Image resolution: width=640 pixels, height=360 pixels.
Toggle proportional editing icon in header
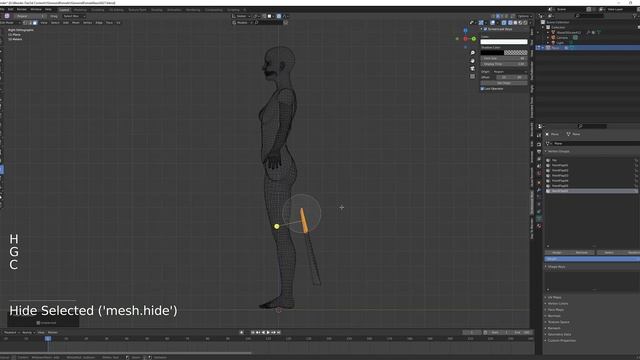[x=279, y=16]
